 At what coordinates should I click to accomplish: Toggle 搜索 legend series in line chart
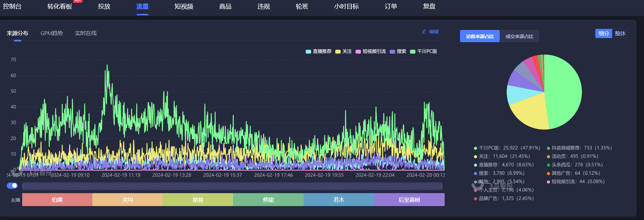point(398,51)
